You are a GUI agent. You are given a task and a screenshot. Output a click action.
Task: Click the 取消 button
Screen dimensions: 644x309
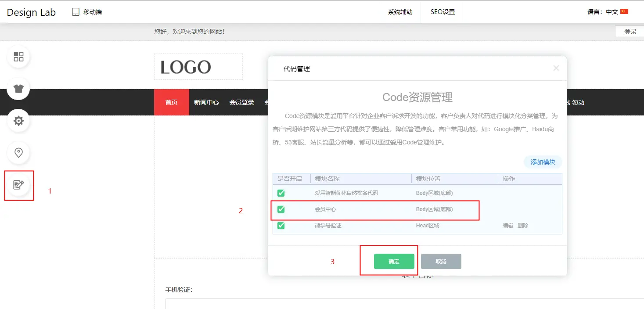tap(441, 261)
